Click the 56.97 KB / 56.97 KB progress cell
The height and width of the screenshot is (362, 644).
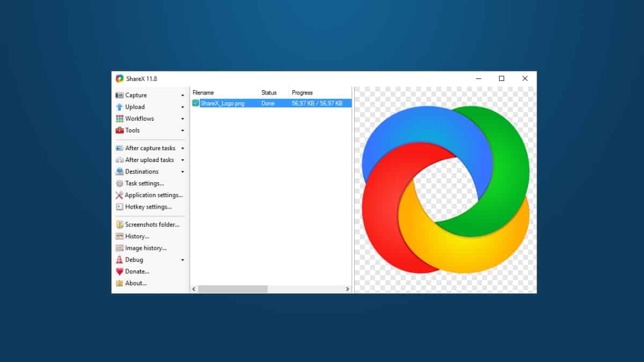pyautogui.click(x=317, y=103)
